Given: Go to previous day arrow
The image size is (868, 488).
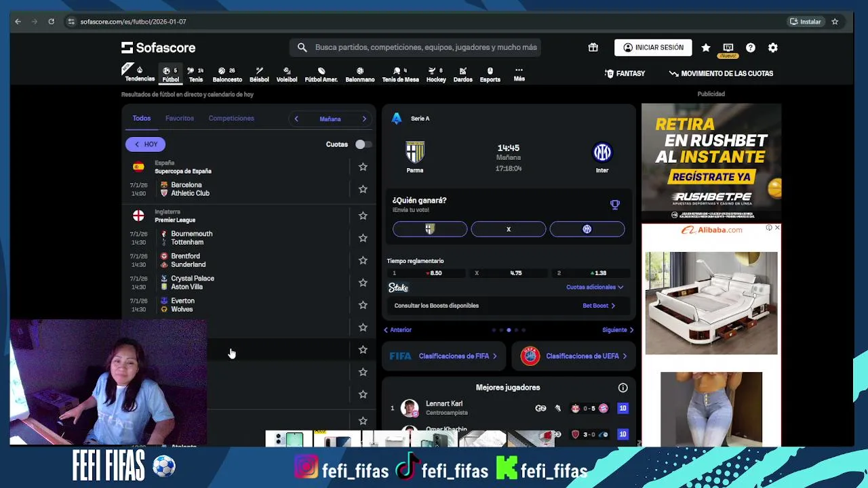Looking at the screenshot, I should pyautogui.click(x=296, y=119).
